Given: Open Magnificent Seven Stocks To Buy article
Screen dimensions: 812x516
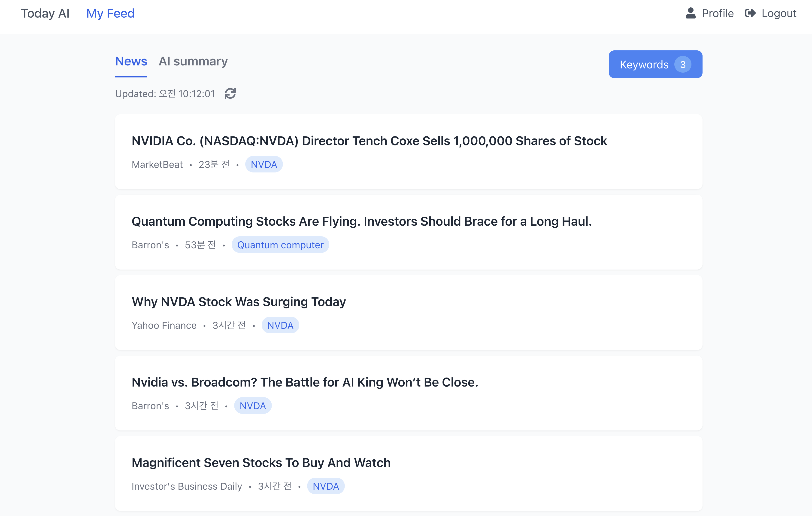Looking at the screenshot, I should [261, 463].
